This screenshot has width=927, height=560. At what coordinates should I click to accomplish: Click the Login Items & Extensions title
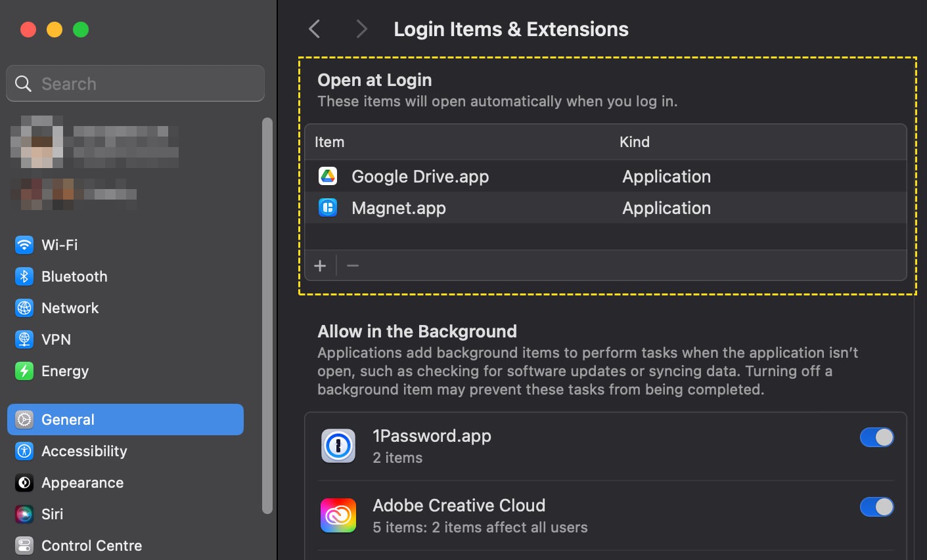(511, 29)
